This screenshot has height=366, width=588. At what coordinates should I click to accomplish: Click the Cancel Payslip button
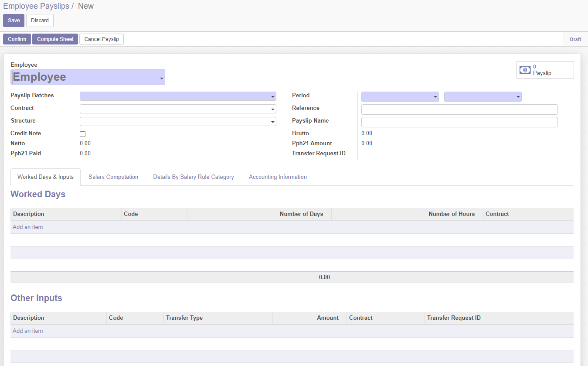[x=102, y=39]
